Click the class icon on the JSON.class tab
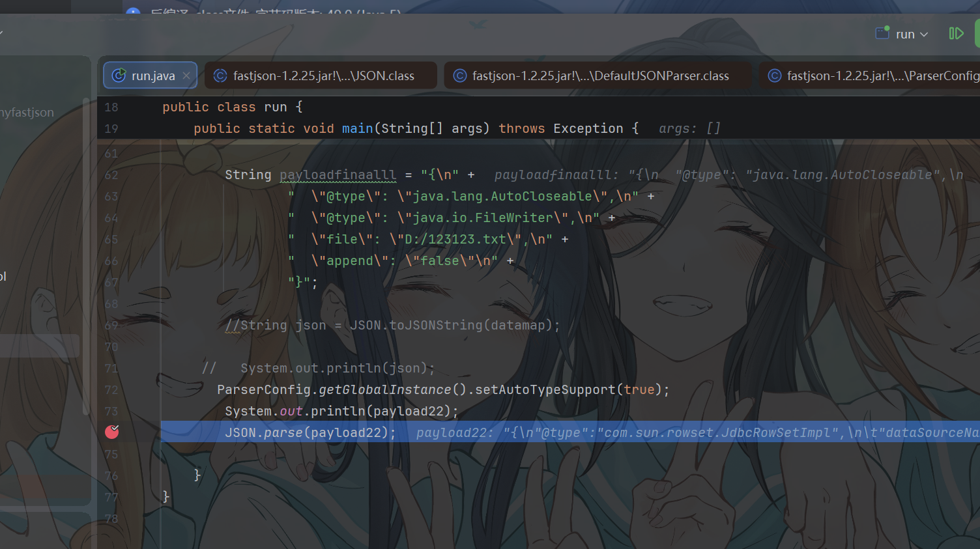The image size is (980, 549). (220, 76)
